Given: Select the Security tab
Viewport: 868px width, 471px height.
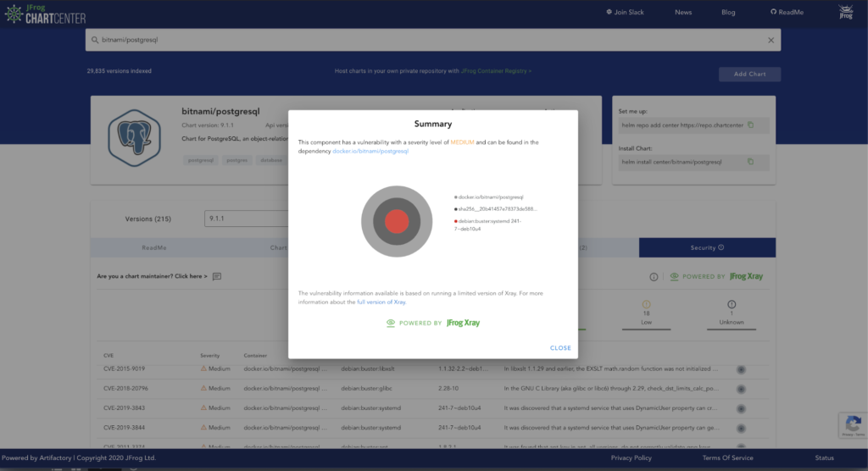Looking at the screenshot, I should [707, 247].
